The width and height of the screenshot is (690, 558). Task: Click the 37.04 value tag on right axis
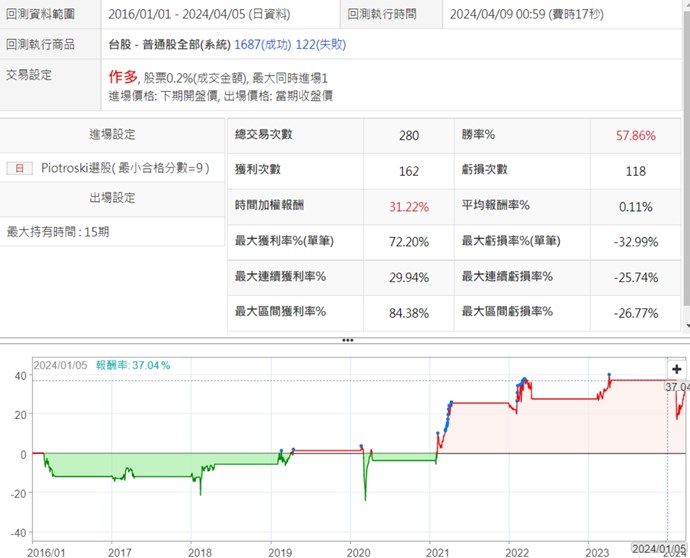(x=677, y=386)
